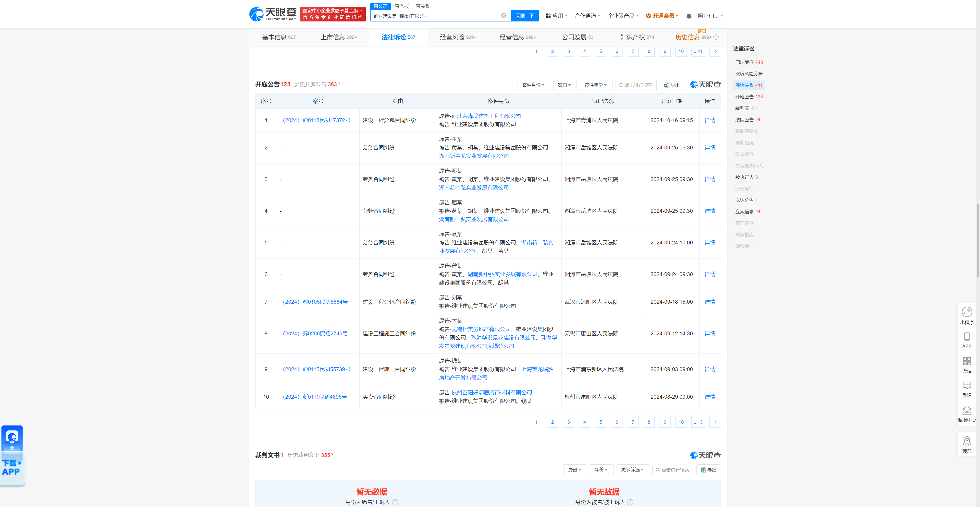980x507 pixels.
Task: Click the 顶部 rocket icon
Action: tap(967, 445)
